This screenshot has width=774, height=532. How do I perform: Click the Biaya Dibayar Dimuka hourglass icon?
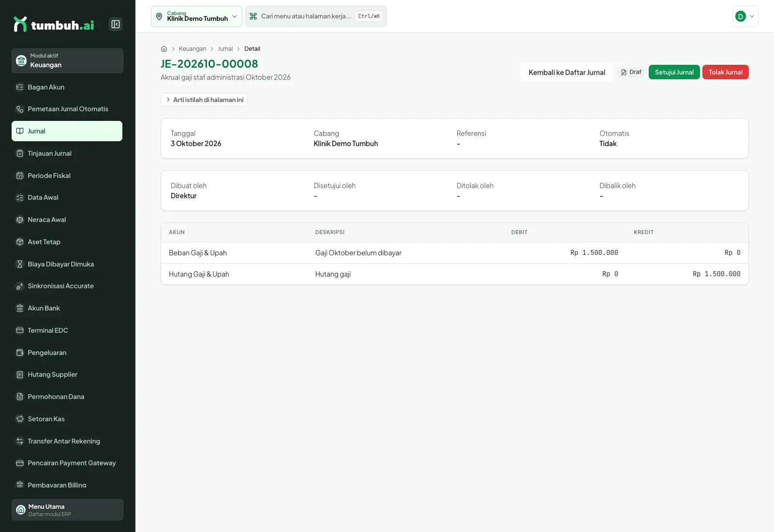pyautogui.click(x=20, y=264)
